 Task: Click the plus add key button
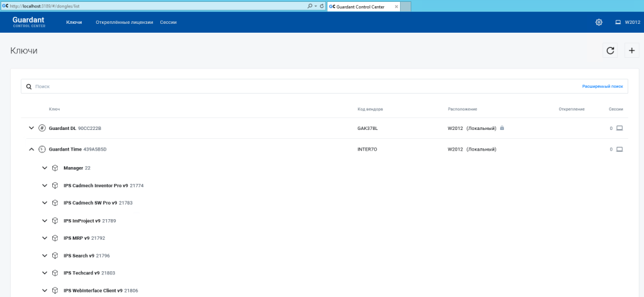(632, 51)
